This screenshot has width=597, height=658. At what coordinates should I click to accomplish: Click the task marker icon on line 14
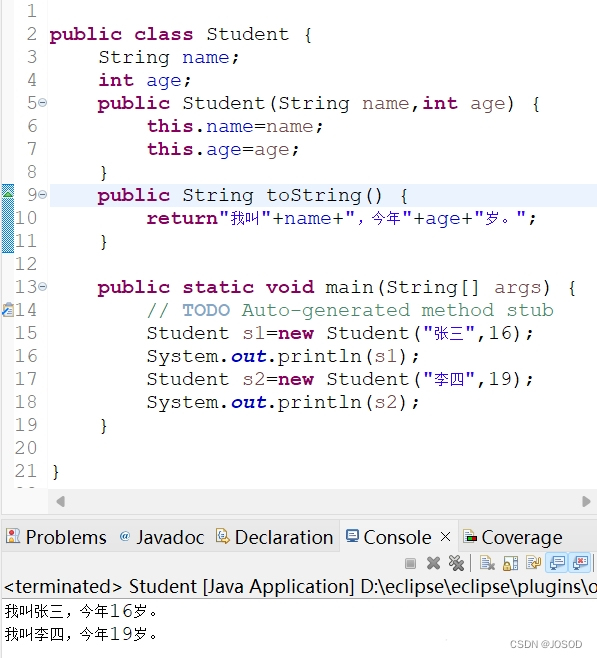[8, 310]
